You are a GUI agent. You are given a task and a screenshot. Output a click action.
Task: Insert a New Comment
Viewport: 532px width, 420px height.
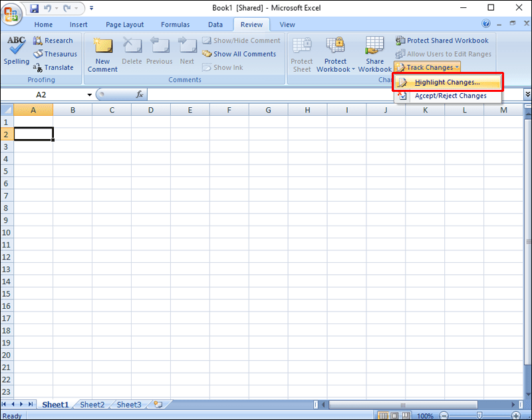click(x=102, y=55)
